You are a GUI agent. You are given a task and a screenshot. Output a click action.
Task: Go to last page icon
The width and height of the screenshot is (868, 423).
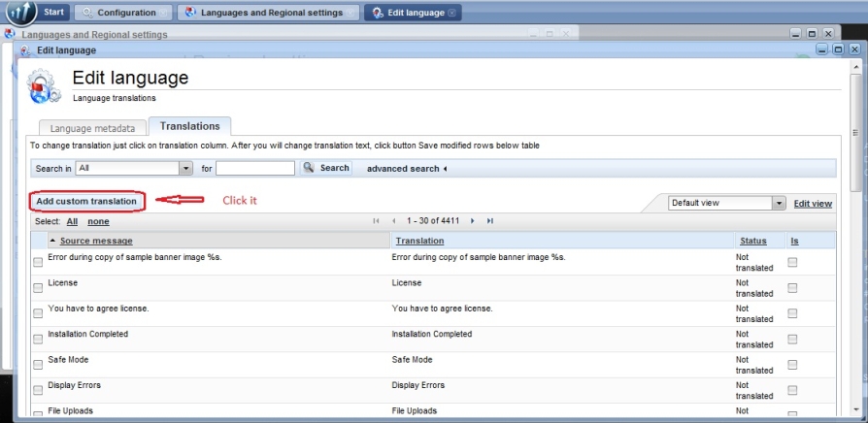click(x=490, y=220)
